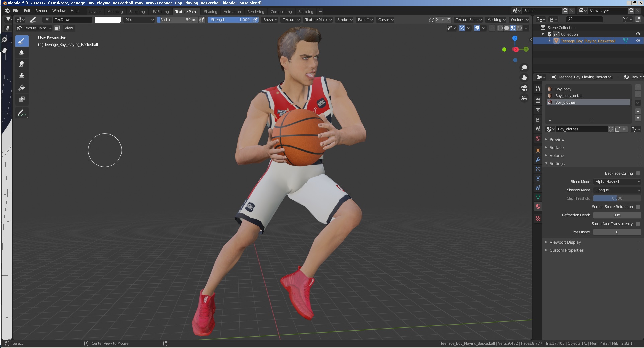Open the World properties tab

tap(538, 138)
